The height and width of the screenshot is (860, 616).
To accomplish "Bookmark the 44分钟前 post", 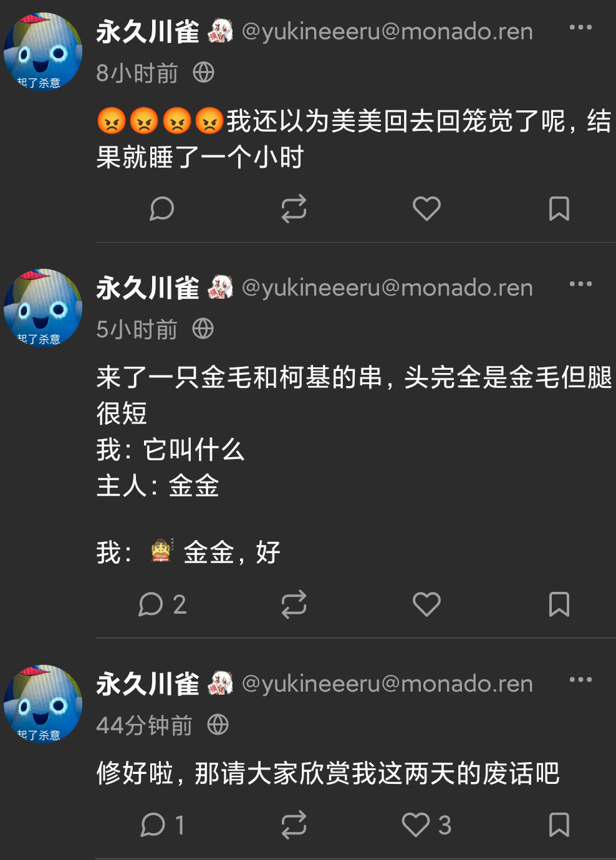I will click(559, 825).
